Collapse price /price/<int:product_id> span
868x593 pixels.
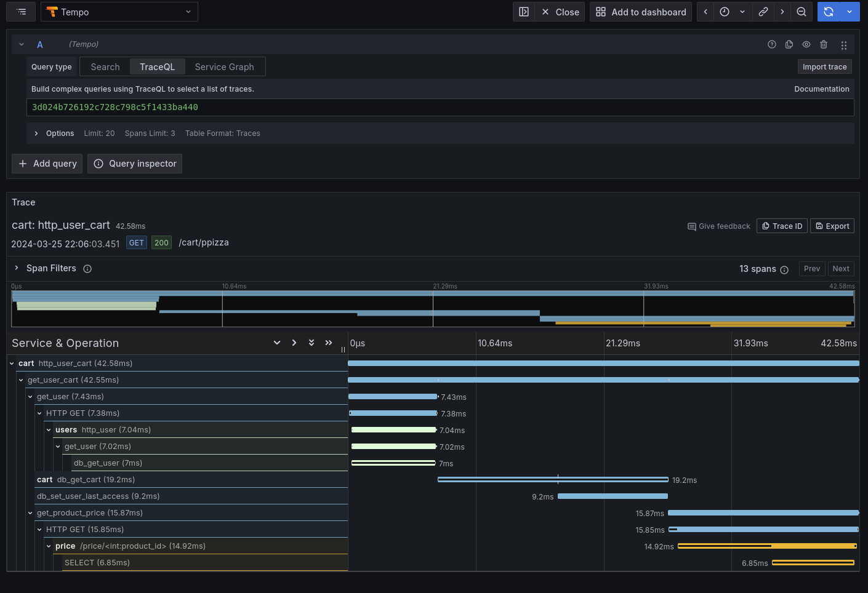pos(49,546)
